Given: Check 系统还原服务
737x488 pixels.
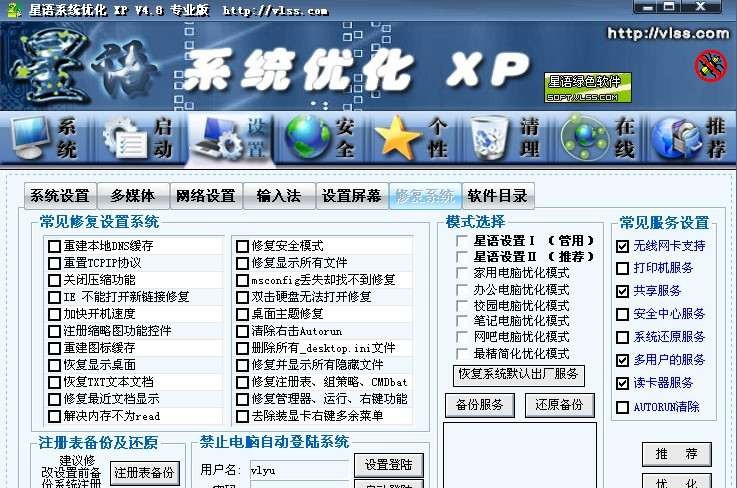Looking at the screenshot, I should click(622, 337).
